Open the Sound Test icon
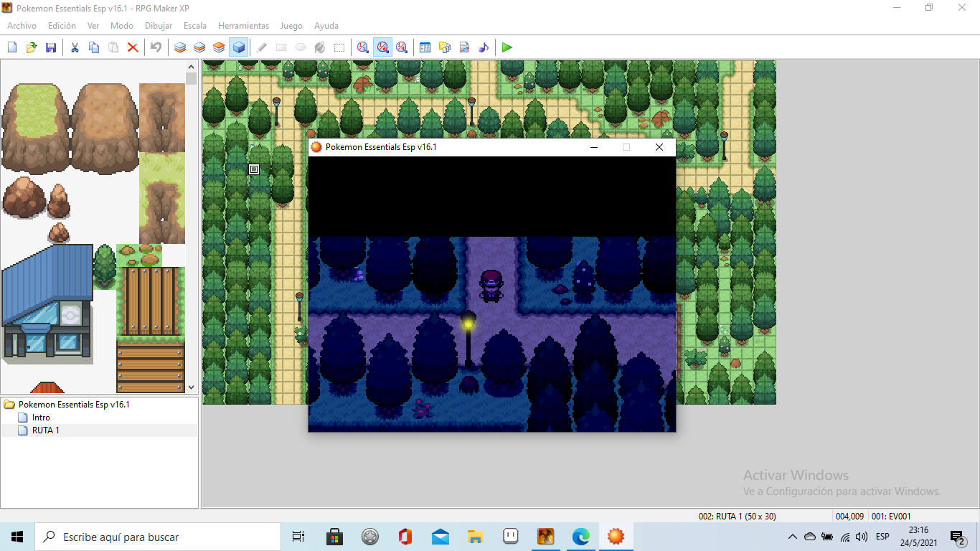 pos(484,47)
